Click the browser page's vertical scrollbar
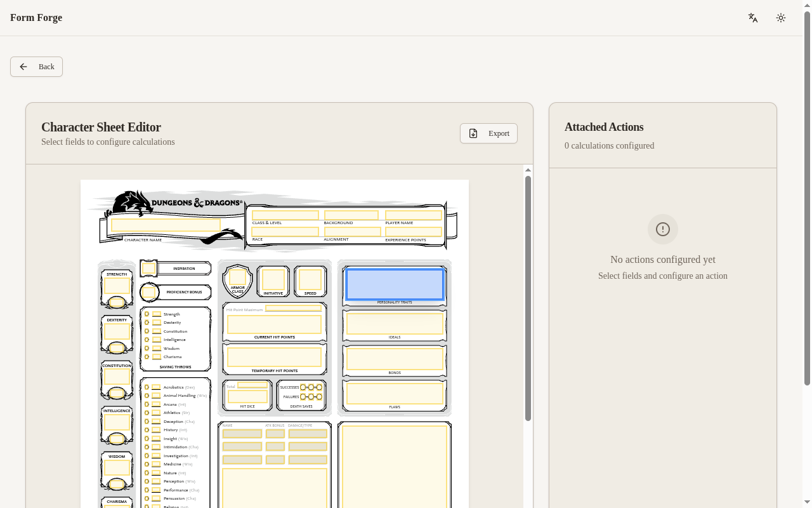Viewport: 812px width, 508px height. coord(807,198)
